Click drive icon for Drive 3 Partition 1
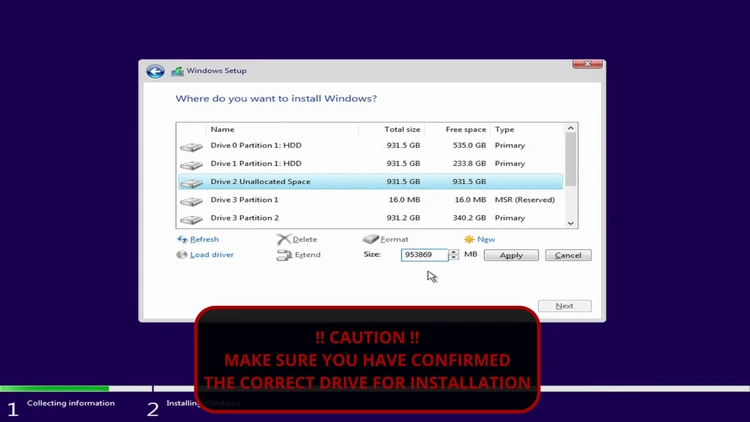 [191, 201]
